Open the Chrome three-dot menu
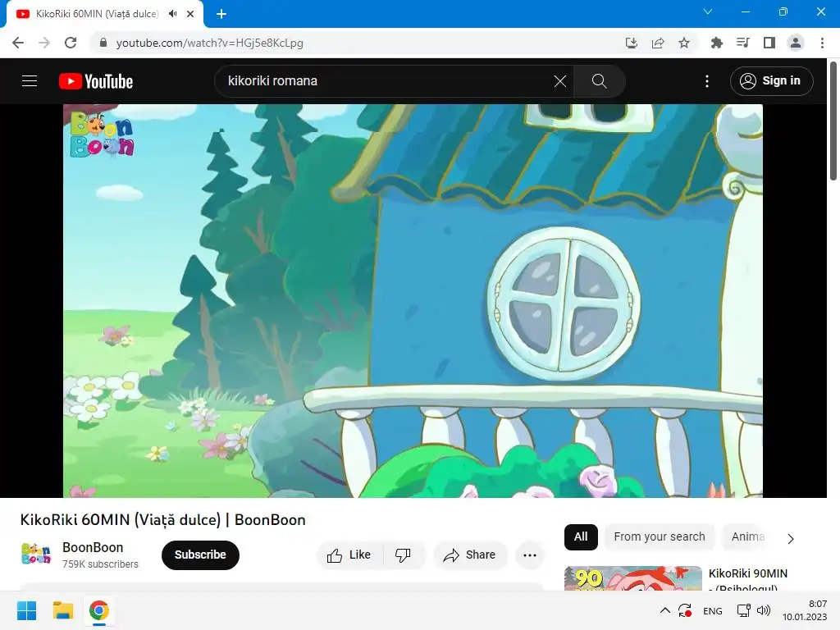Screen dimensions: 840x630 (x=822, y=43)
